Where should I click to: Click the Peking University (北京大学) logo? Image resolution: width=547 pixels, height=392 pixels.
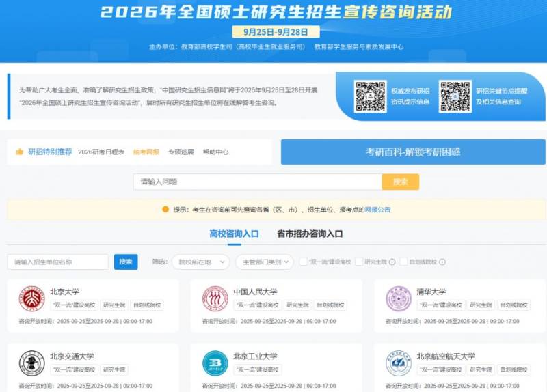tap(31, 298)
